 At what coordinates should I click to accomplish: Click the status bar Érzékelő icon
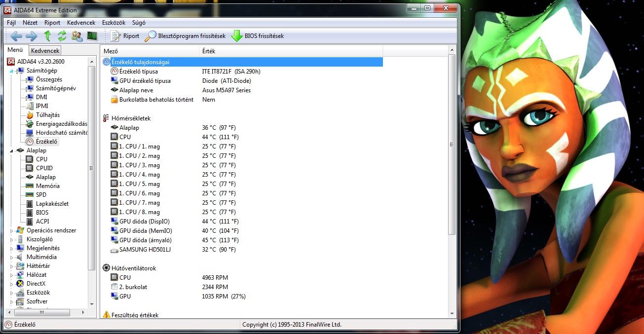coord(9,325)
